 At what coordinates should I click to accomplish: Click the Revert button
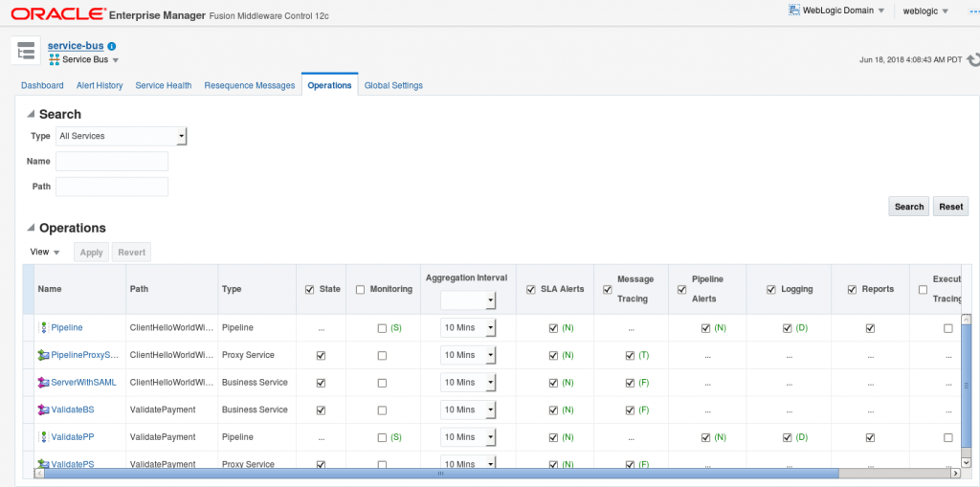[x=131, y=253]
